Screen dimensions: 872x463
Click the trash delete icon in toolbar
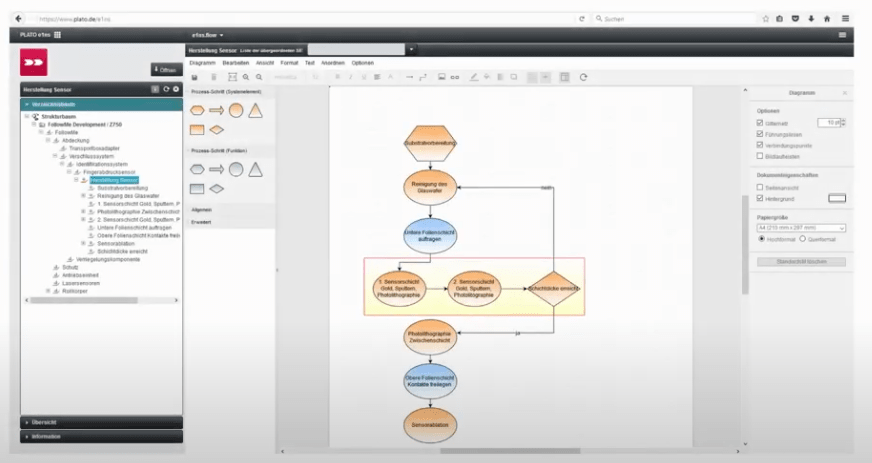tap(214, 77)
